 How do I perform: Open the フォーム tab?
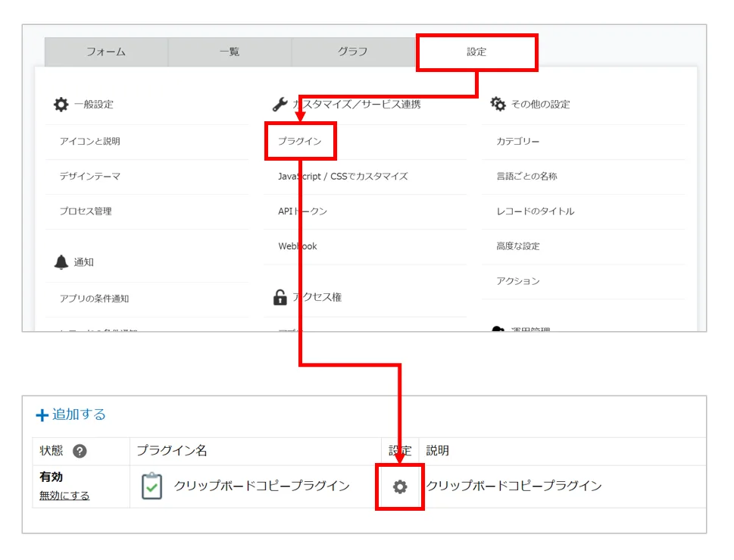[x=106, y=52]
